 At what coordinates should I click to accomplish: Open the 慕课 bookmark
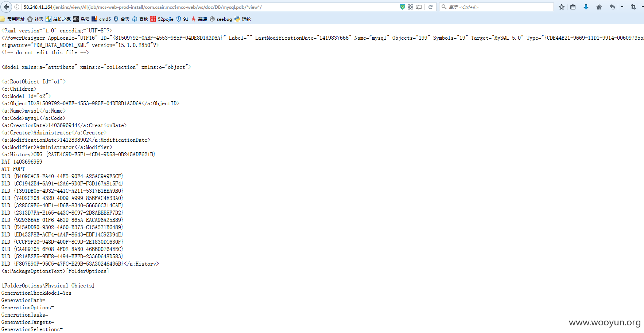tap(199, 19)
